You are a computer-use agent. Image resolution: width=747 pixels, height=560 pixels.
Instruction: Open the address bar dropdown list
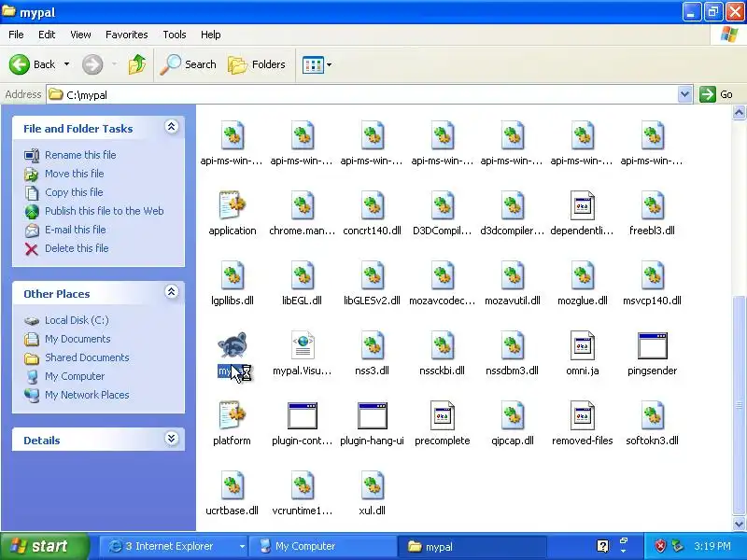coord(684,94)
